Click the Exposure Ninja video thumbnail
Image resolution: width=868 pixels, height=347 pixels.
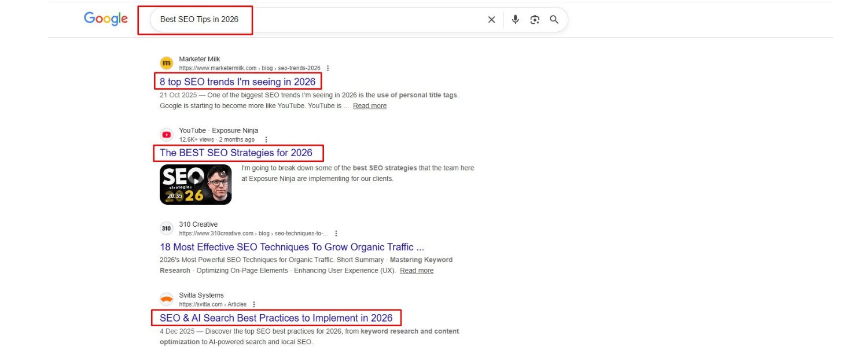pyautogui.click(x=196, y=184)
